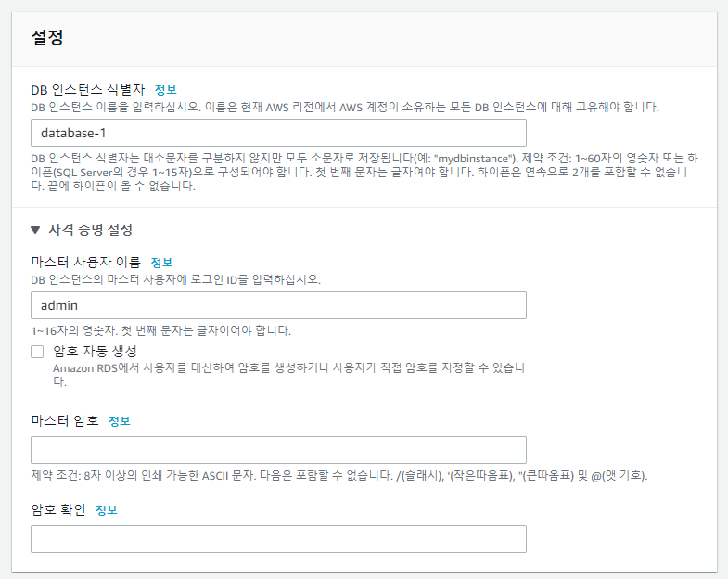
Task: Focus the 마스터 암호 password field
Action: (278, 450)
